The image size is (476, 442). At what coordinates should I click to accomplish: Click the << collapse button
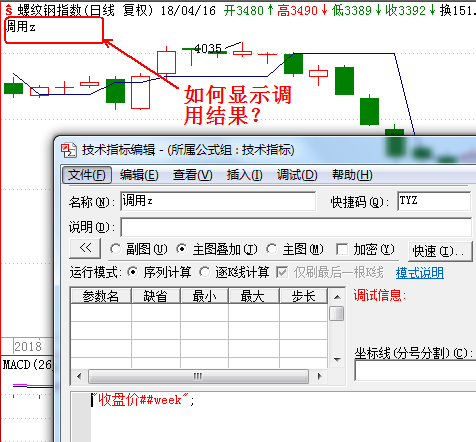click(85, 248)
